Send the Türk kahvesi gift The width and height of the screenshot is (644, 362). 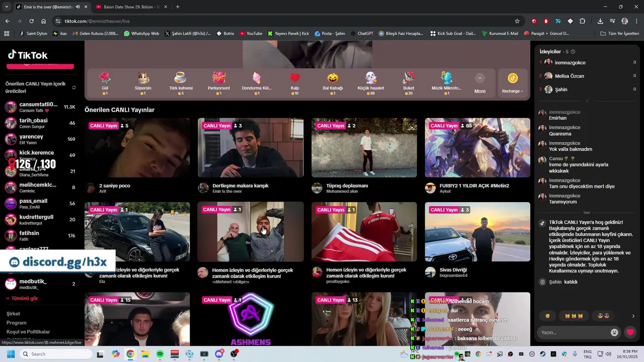181,83
